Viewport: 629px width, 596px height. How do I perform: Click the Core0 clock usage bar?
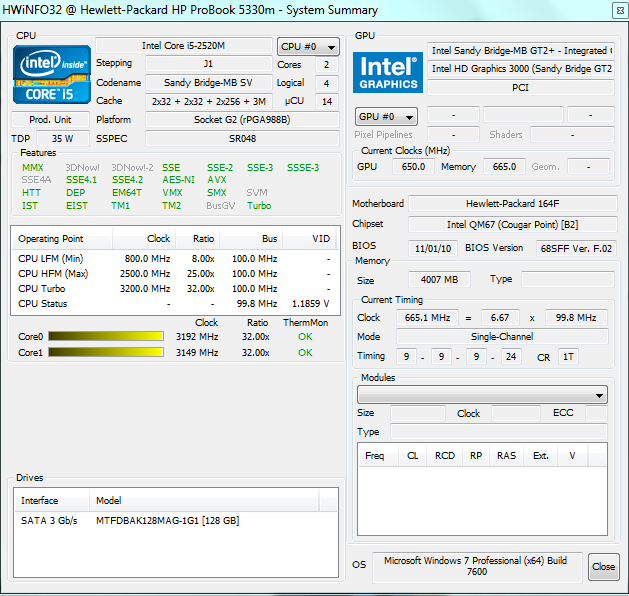106,336
